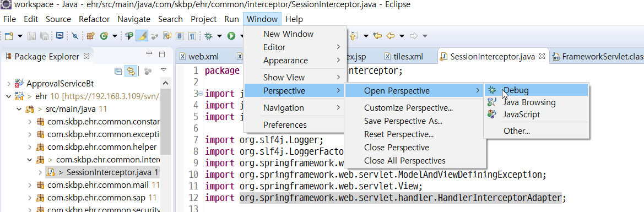
Task: Toggle the Mark Occurrences highlighter icon
Action: point(142,36)
